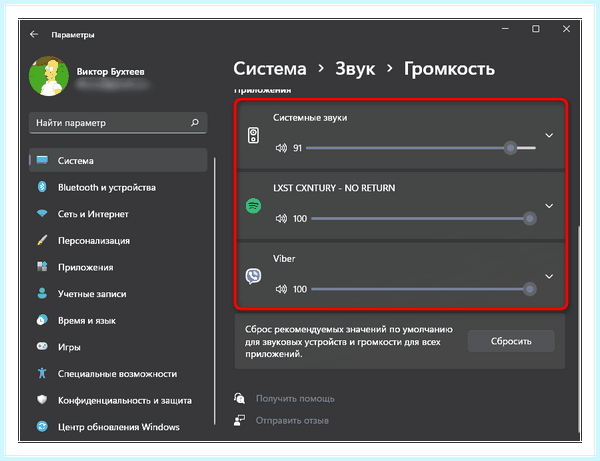Mute the Spotify LXST CXNTURY track volume
600x461 pixels.
281,218
